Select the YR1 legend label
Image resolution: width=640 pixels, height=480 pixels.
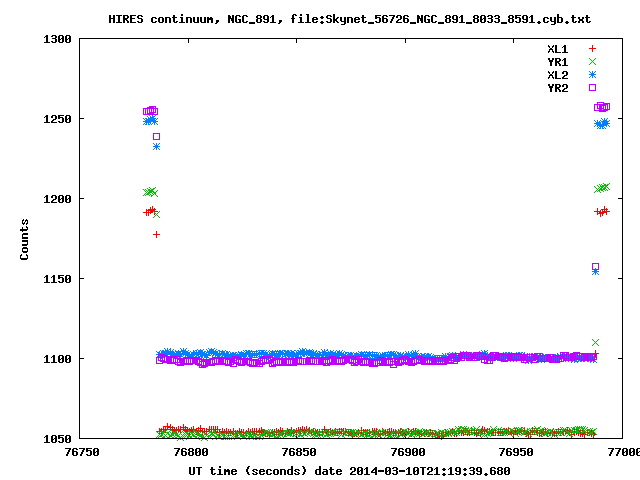coord(558,62)
